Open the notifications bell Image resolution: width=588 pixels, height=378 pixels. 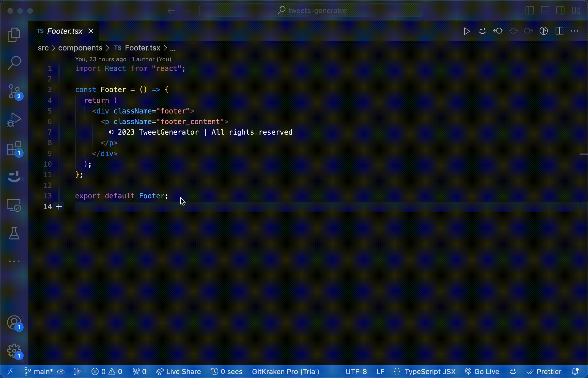[575, 371]
